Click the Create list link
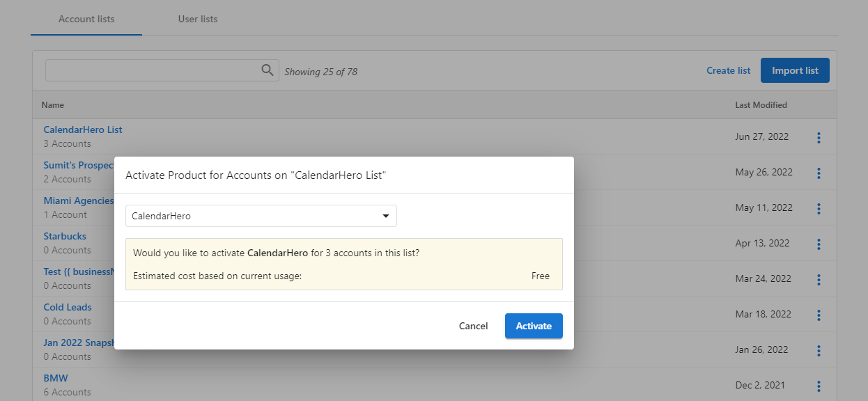Screen dimensions: 868x401 click(x=729, y=70)
